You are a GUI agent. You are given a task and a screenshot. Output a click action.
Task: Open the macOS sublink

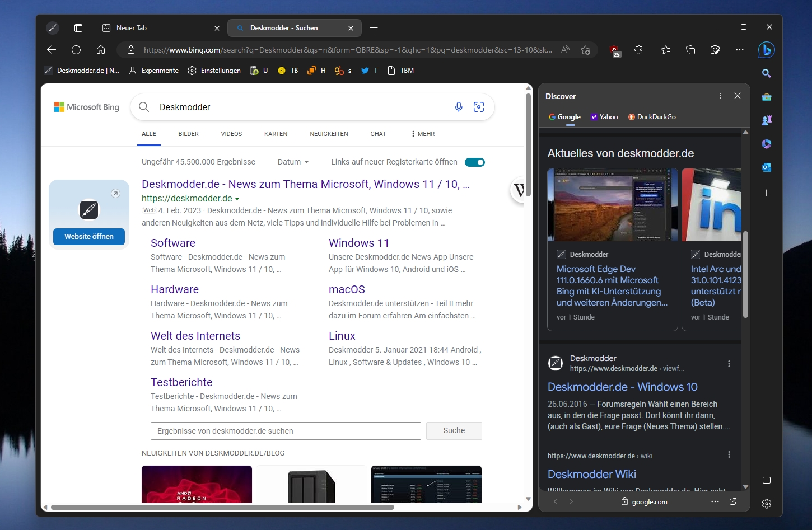[x=347, y=289]
